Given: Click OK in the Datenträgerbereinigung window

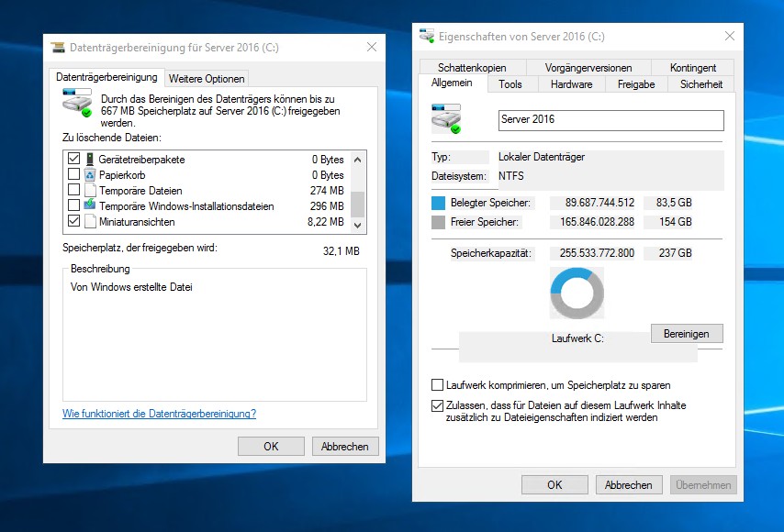Looking at the screenshot, I should pyautogui.click(x=271, y=446).
